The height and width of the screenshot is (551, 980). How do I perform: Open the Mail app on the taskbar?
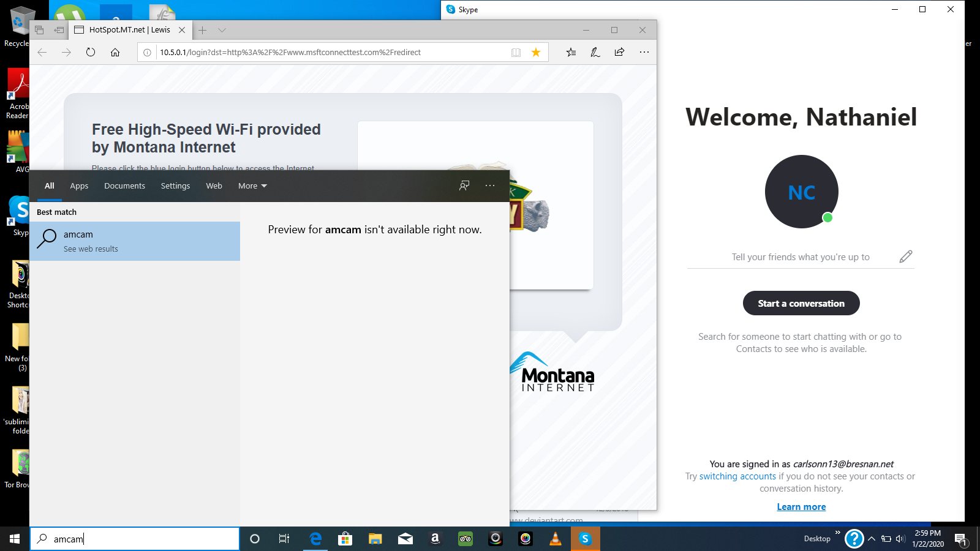coord(405,539)
